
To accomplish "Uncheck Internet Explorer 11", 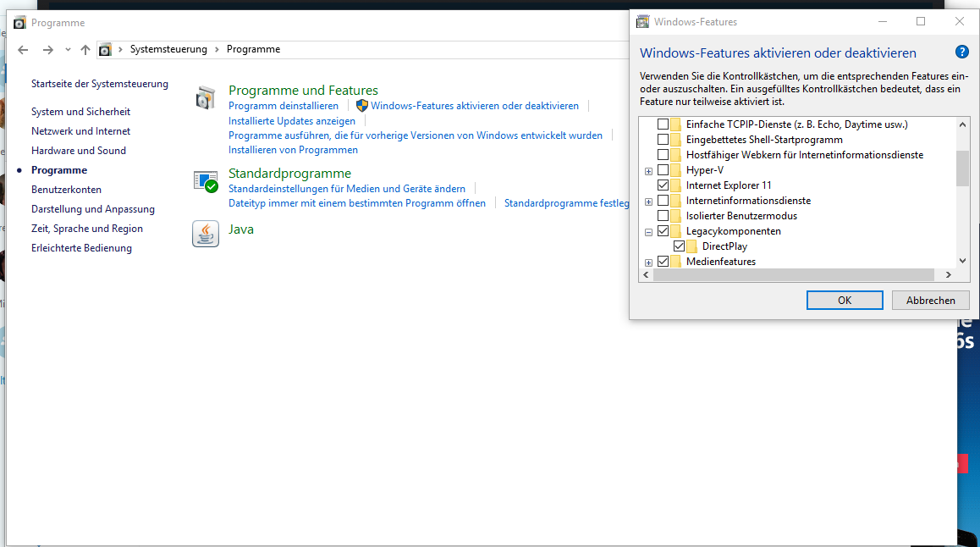I will click(663, 185).
